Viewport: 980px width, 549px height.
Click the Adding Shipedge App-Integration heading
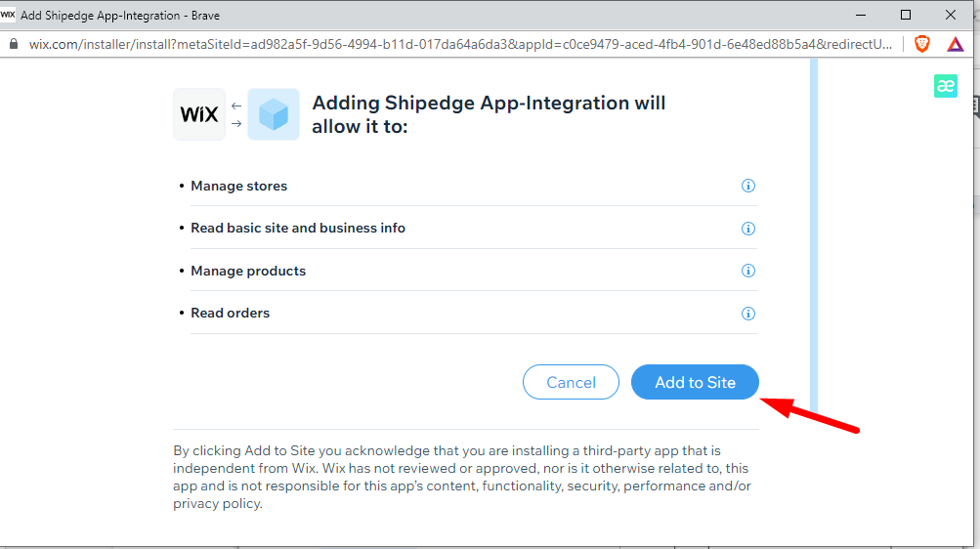[x=489, y=114]
